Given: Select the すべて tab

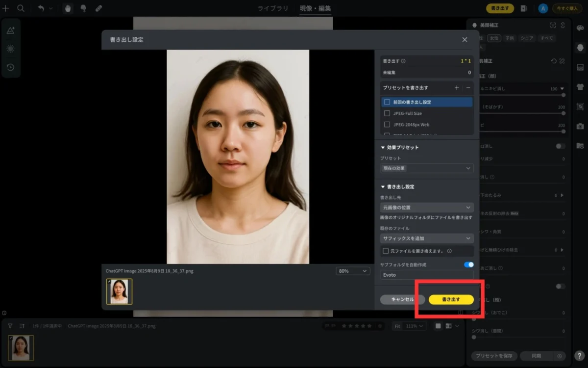Looking at the screenshot, I should coord(546,38).
